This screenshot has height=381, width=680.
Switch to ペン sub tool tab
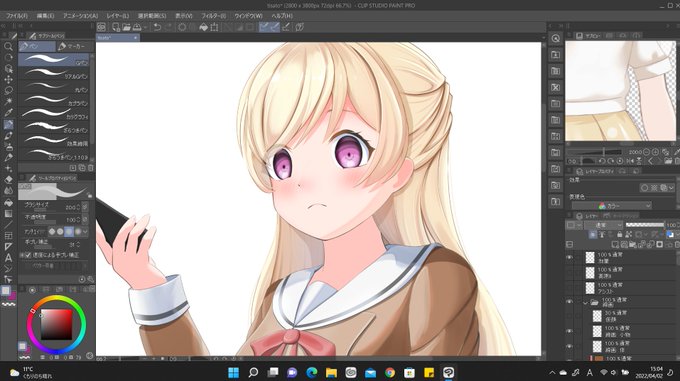pos(37,46)
